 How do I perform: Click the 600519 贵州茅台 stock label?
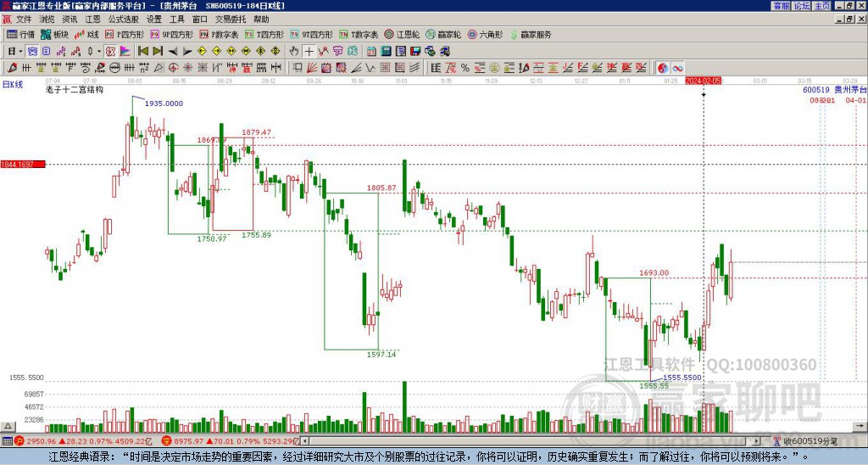pos(834,90)
